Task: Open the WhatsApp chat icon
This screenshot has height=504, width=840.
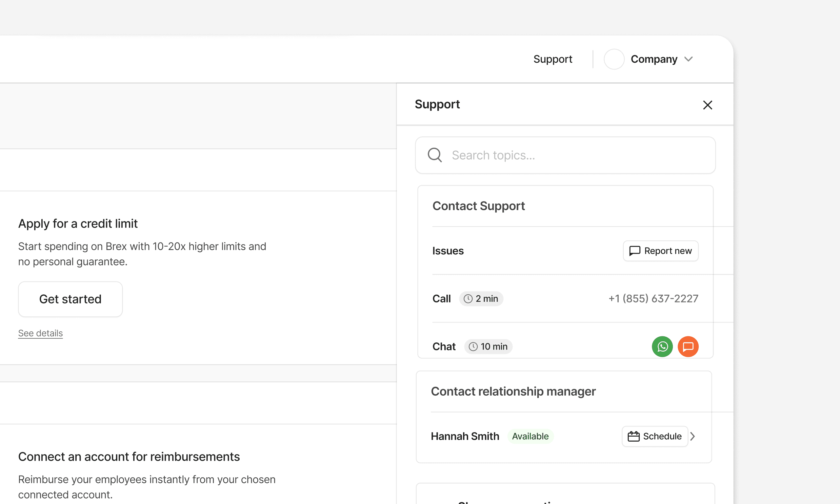Action: pyautogui.click(x=662, y=346)
